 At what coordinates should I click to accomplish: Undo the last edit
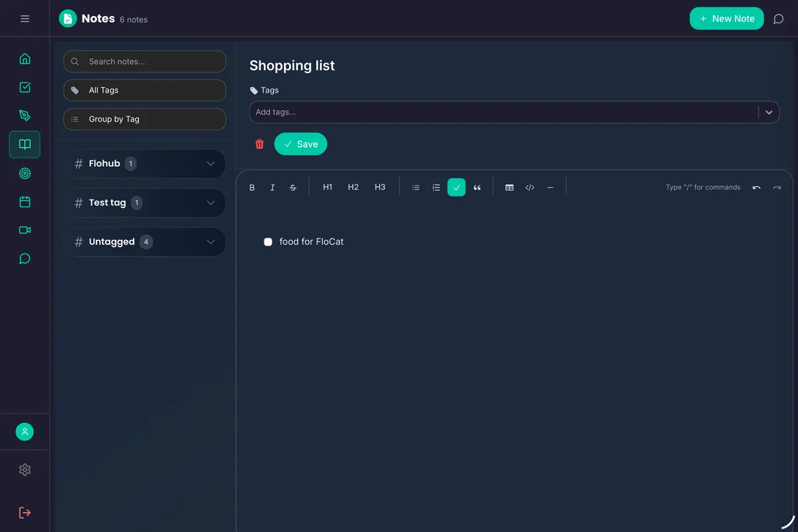click(x=757, y=188)
